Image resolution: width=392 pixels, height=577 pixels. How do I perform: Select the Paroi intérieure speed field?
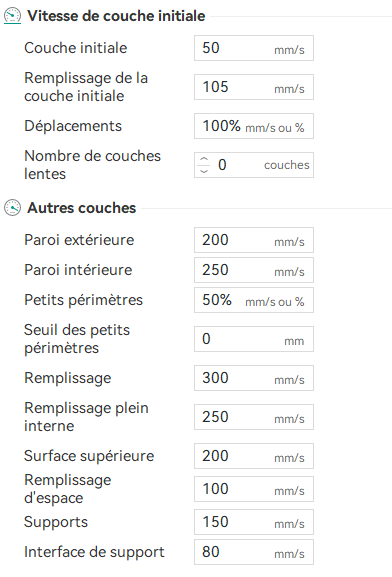[x=254, y=270]
